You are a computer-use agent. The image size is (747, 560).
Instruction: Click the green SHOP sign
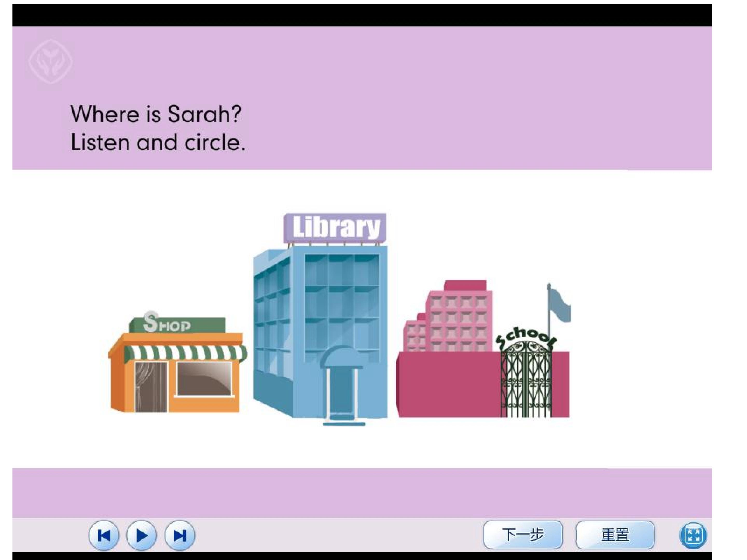point(177,325)
